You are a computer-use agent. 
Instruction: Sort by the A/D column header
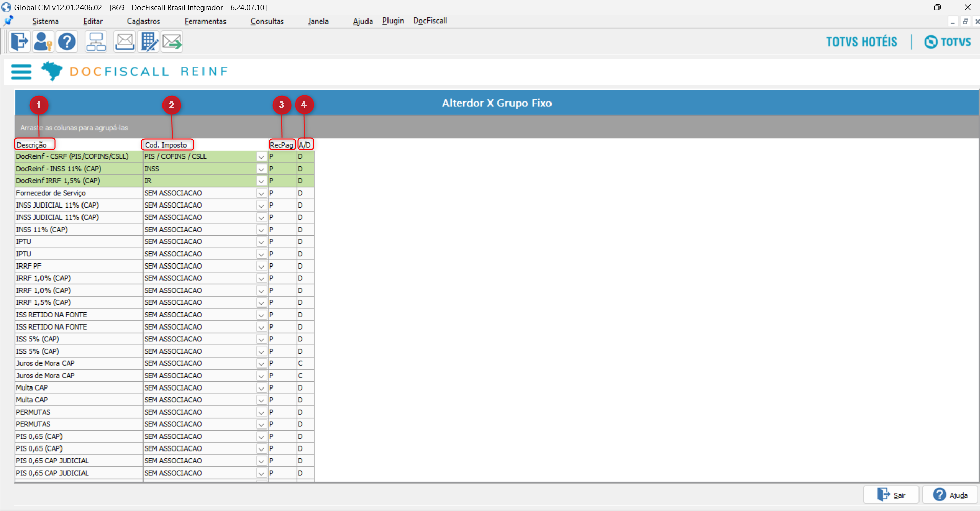(305, 145)
